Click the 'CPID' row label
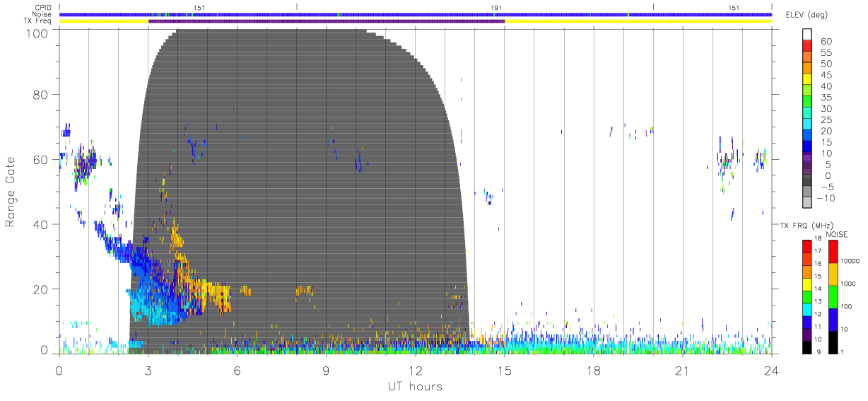The height and width of the screenshot is (401, 868). click(x=43, y=8)
